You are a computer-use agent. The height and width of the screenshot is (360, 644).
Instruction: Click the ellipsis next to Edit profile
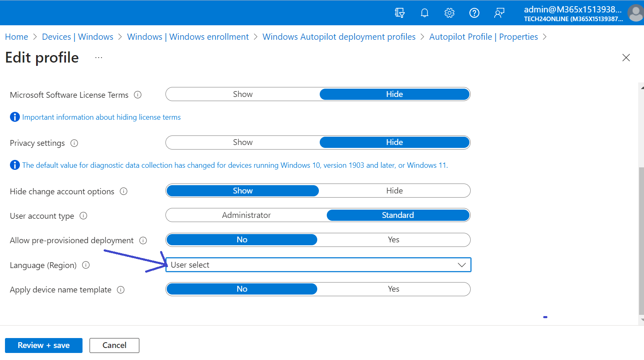tap(98, 57)
